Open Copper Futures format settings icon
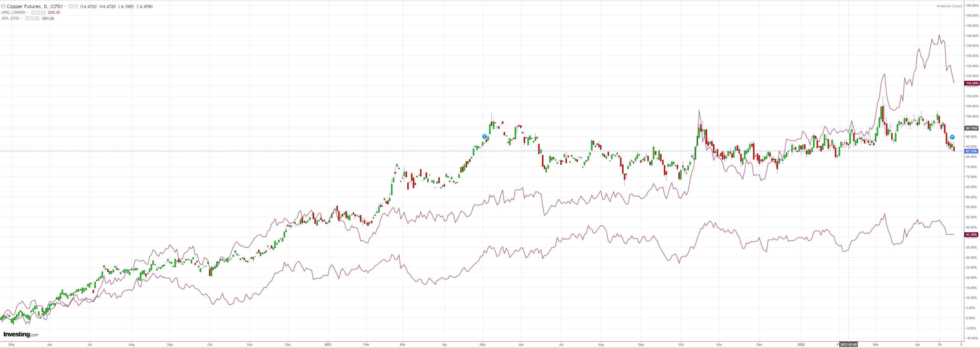980x348 pixels. (75, 7)
